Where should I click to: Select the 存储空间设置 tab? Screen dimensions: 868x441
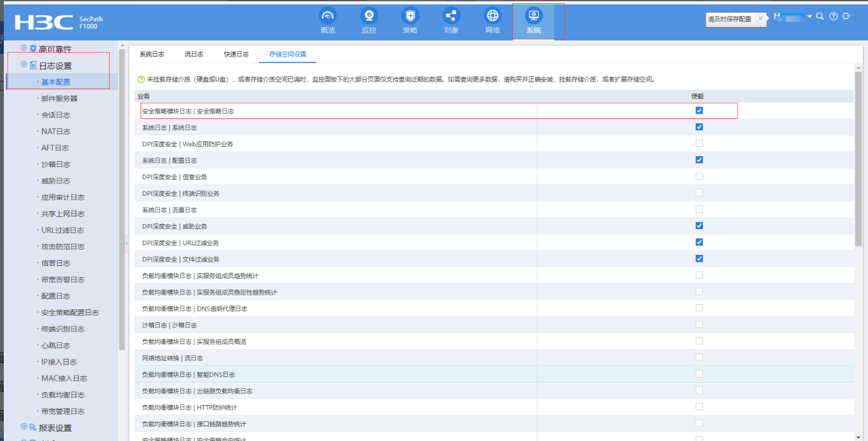pos(288,55)
